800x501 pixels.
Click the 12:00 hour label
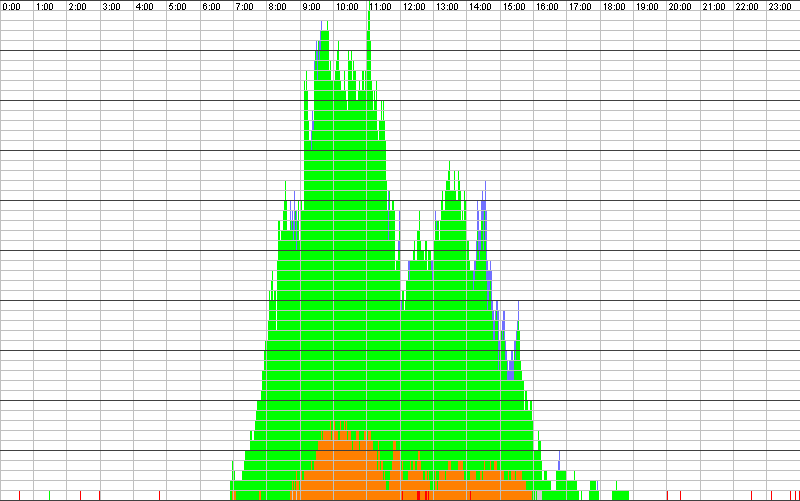coord(414,7)
